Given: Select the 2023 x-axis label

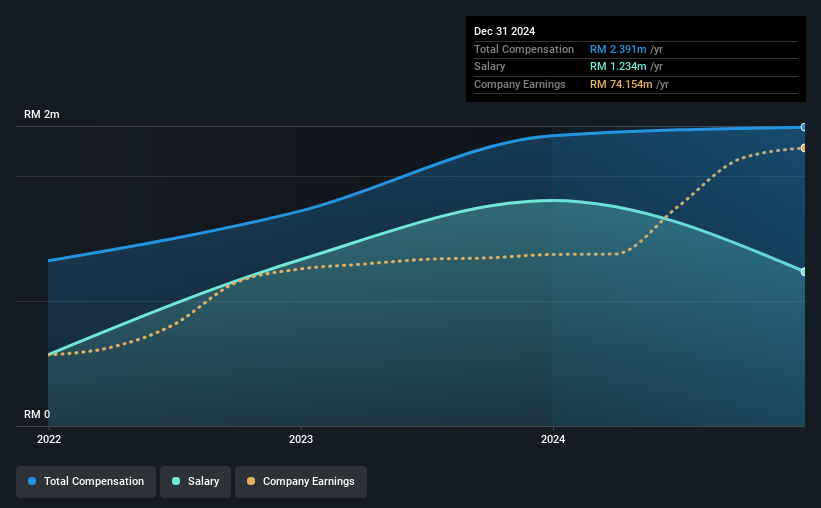Looking at the screenshot, I should click(301, 439).
